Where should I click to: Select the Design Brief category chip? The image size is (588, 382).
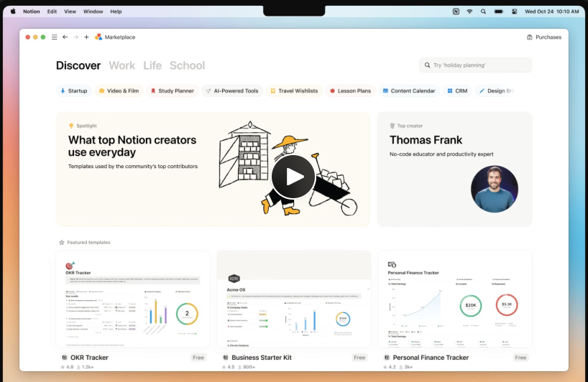(x=496, y=90)
